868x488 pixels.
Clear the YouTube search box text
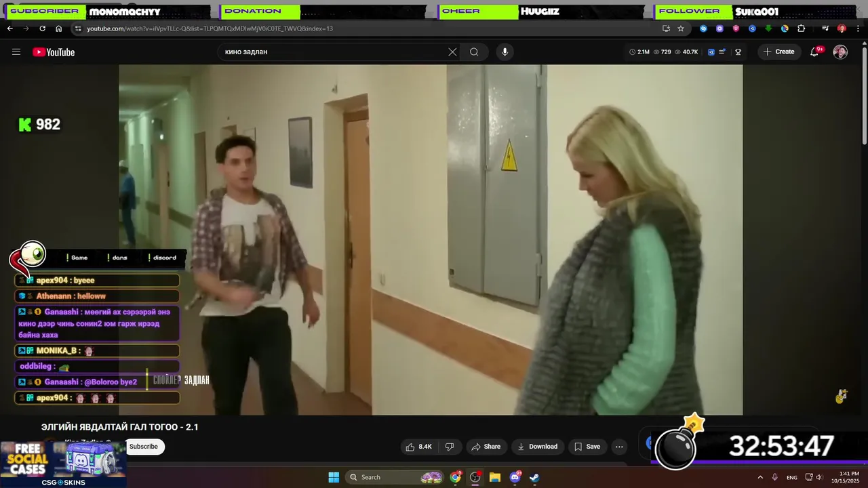point(452,52)
